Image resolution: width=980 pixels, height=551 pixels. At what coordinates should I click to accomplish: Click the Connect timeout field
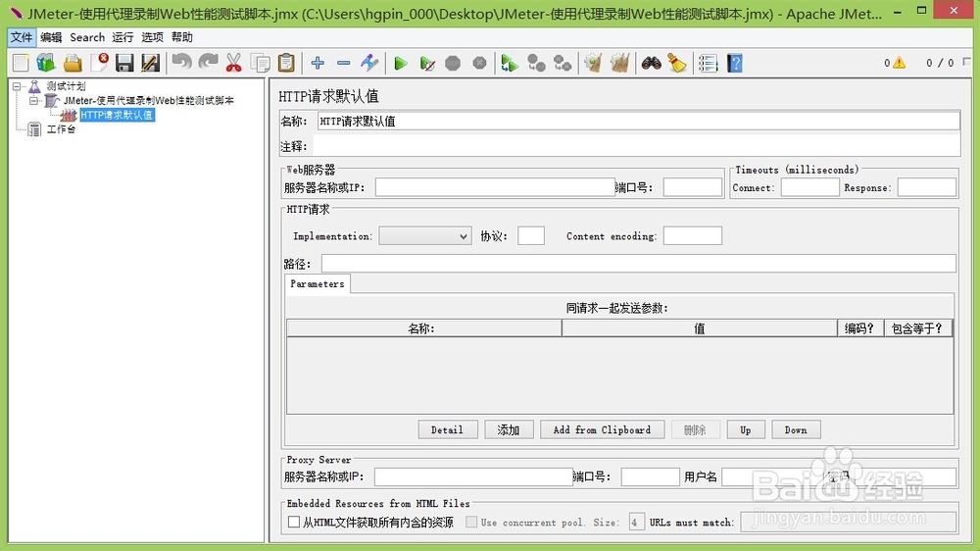810,187
